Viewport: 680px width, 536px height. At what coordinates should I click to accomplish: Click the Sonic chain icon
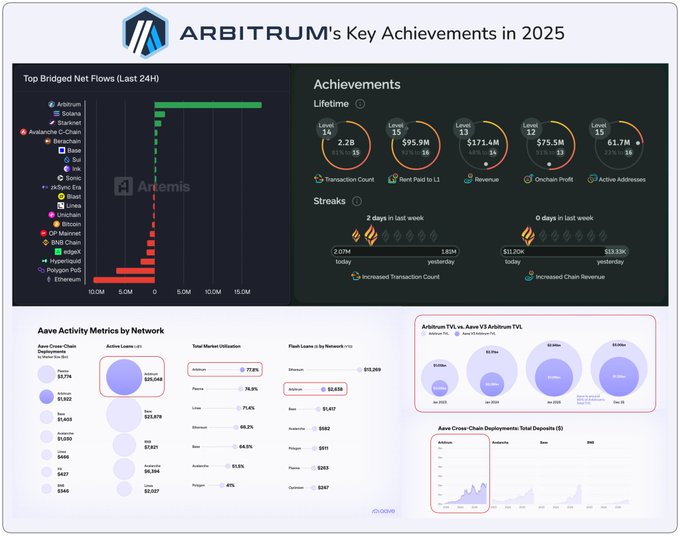[60, 178]
